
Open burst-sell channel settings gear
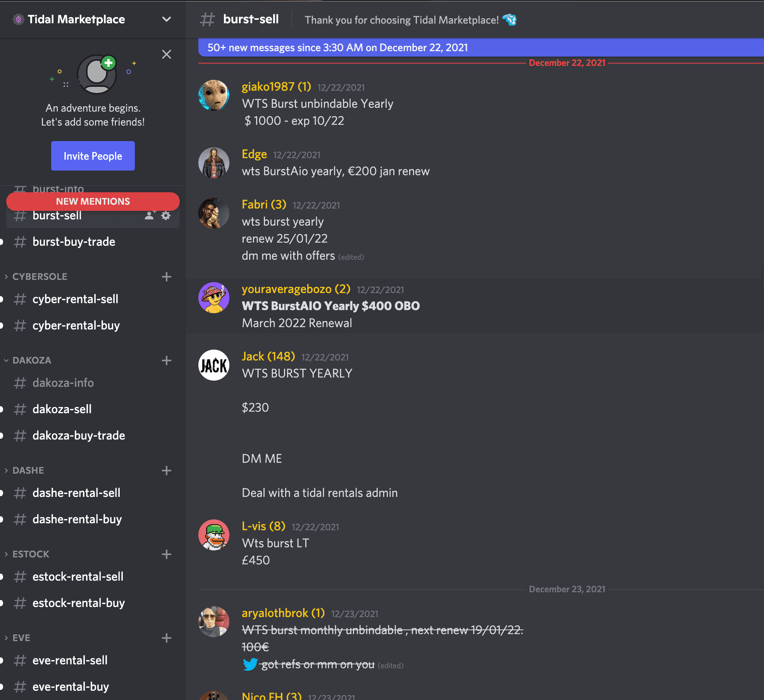[x=166, y=216]
